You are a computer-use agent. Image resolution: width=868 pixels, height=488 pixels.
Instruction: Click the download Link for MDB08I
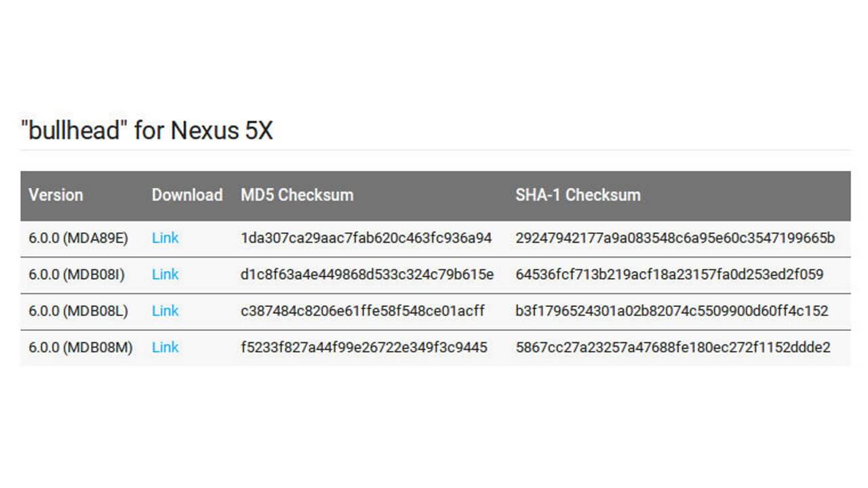pyautogui.click(x=165, y=274)
